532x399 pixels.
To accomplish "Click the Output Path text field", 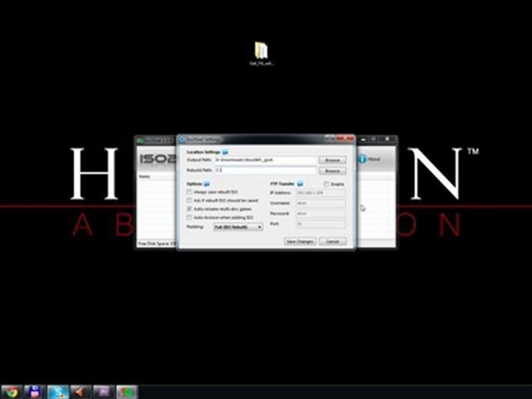I will [x=265, y=160].
